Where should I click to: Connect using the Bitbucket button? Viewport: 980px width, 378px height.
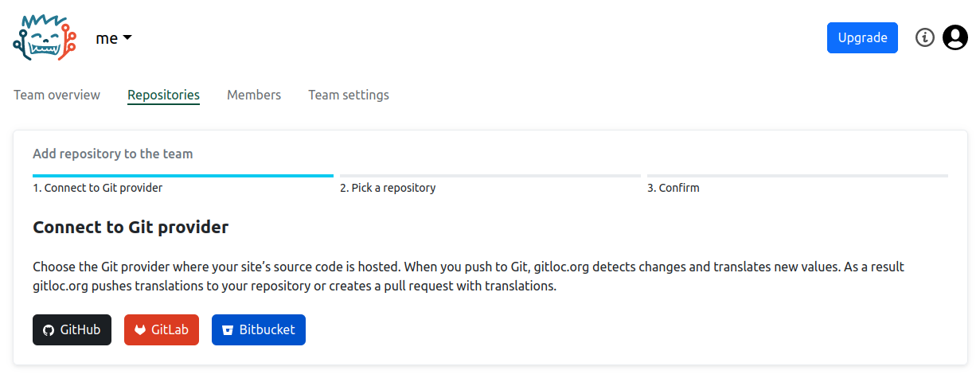point(258,329)
